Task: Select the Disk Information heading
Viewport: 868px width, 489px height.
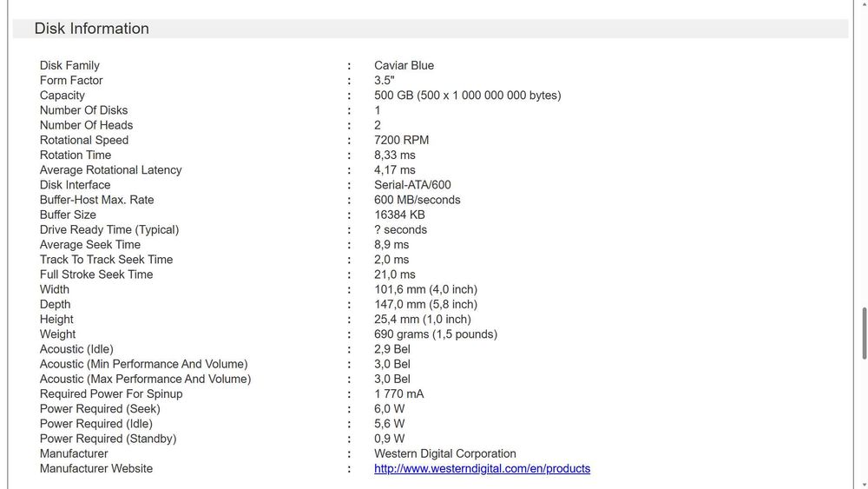Action: tap(91, 29)
